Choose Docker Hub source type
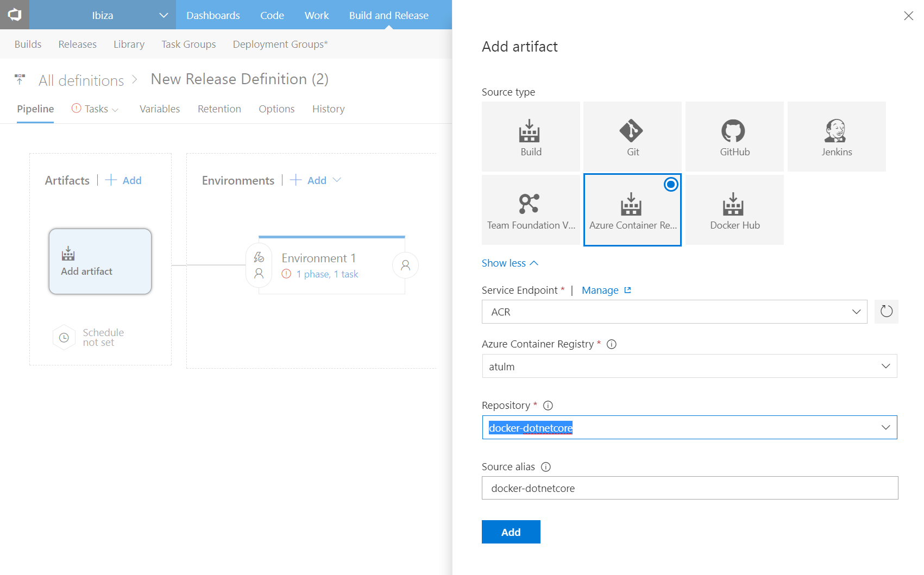The width and height of the screenshot is (924, 575). tap(734, 210)
